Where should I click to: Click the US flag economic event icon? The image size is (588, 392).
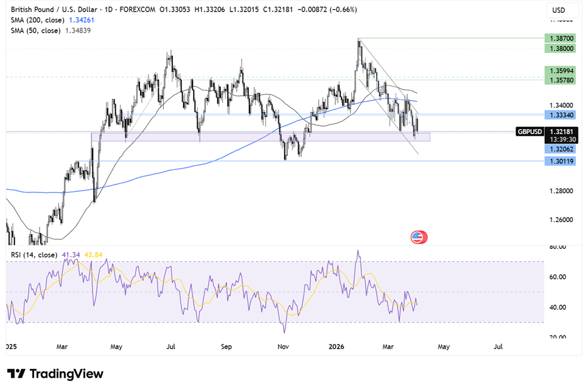[419, 237]
